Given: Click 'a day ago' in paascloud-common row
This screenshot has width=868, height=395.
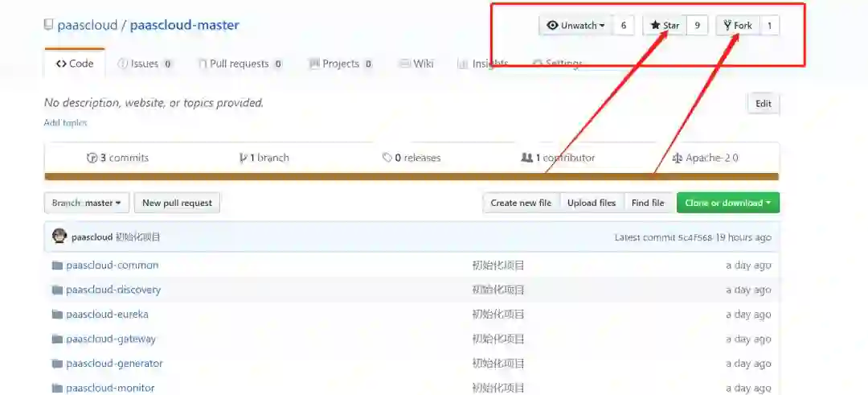Looking at the screenshot, I should click(x=748, y=265).
